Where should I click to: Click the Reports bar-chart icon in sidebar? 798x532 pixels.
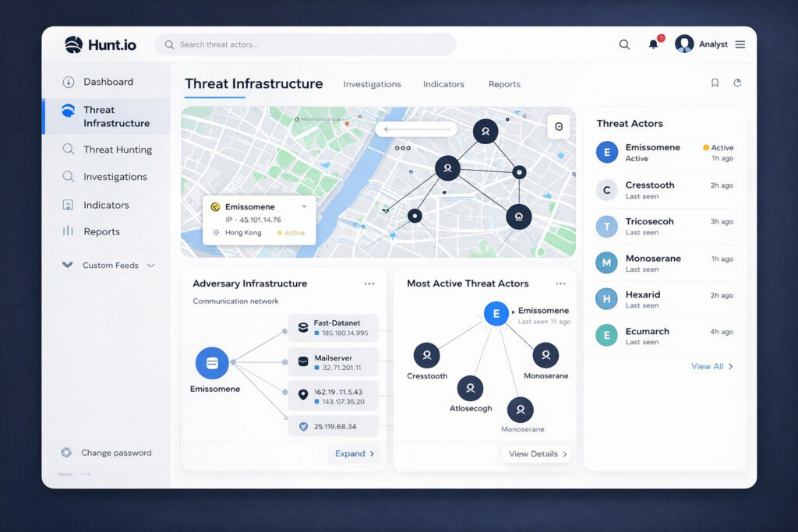point(69,231)
